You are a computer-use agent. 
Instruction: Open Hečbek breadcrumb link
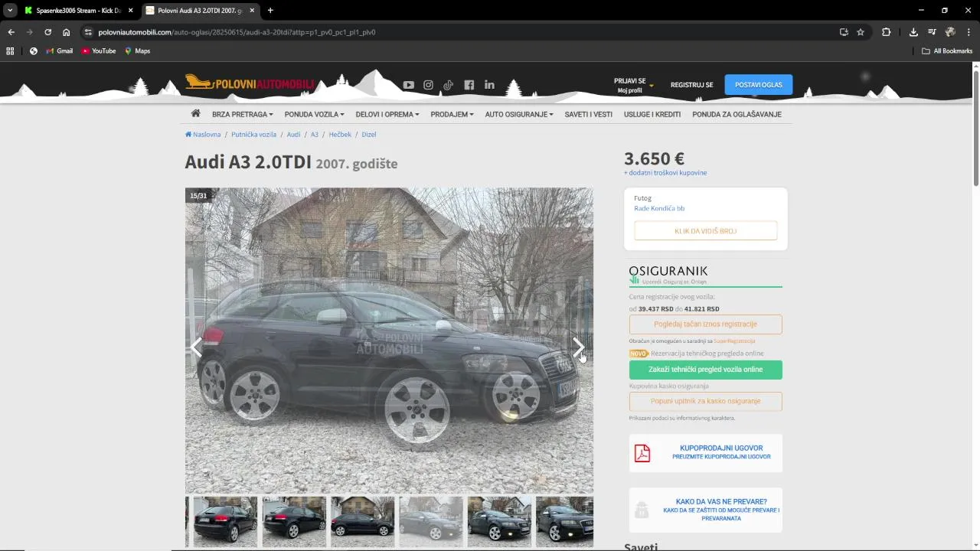340,135
